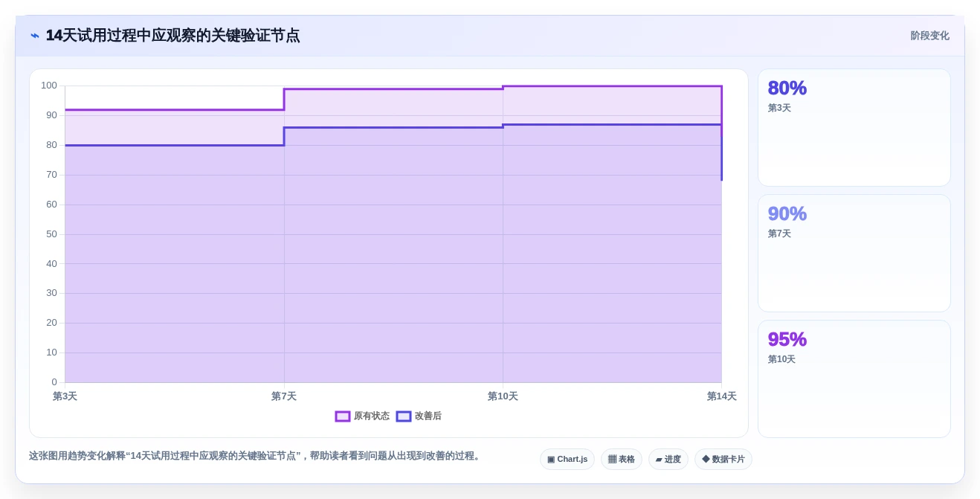
Task: Click the 原有状态 legend label
Action: [372, 416]
